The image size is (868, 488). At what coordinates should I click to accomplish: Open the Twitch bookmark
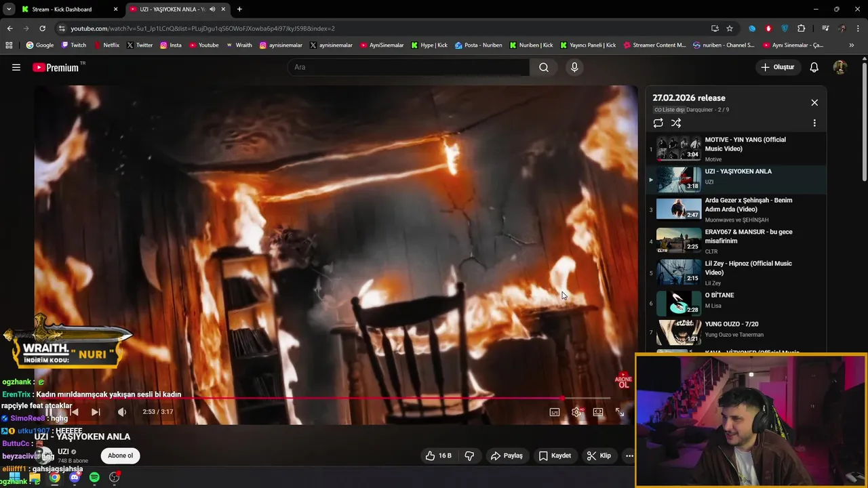(74, 45)
